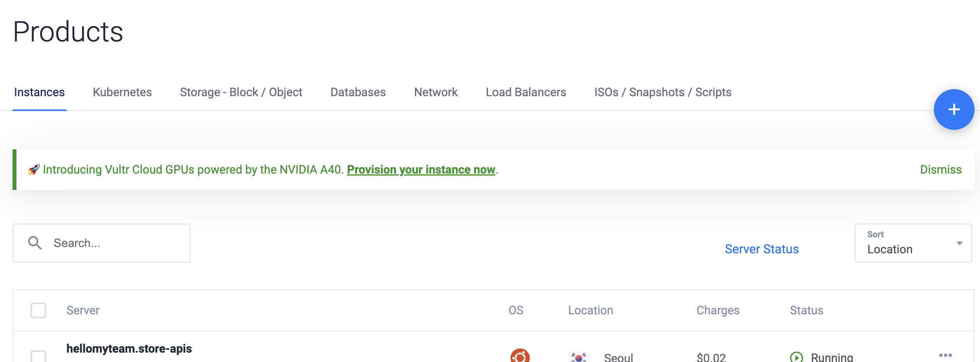Click the Status column header
Viewport: 980px width, 362px height.
(x=806, y=310)
